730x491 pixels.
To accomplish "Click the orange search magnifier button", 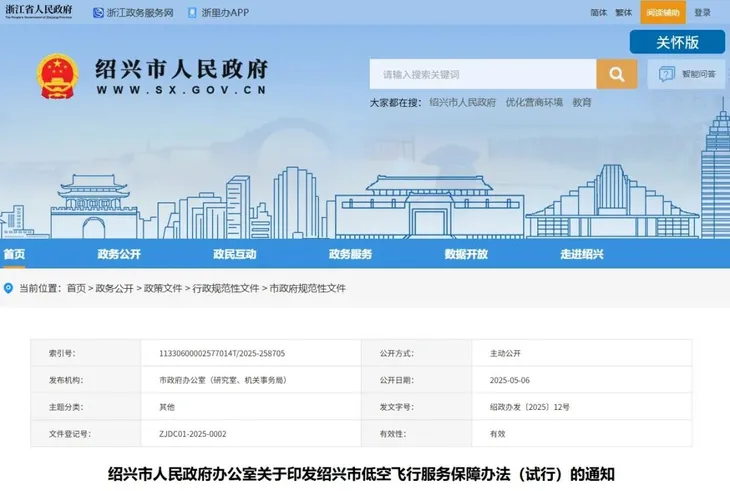I will [x=616, y=74].
